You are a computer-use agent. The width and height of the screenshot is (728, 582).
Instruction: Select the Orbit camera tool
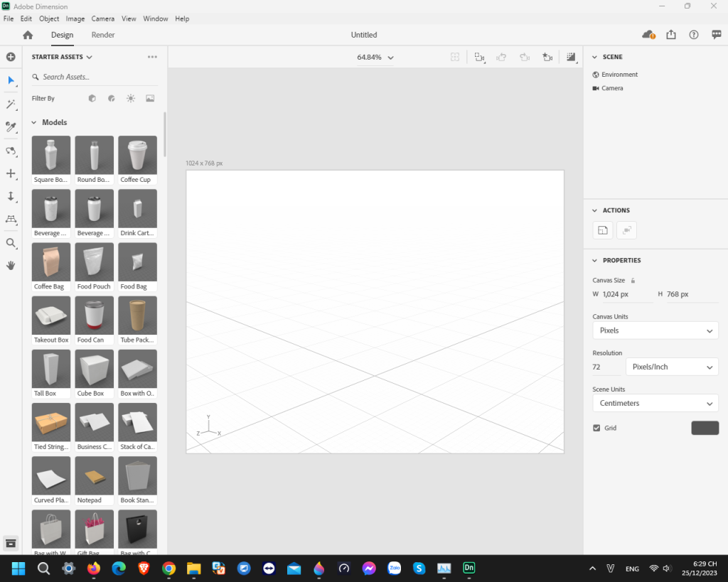click(x=11, y=151)
